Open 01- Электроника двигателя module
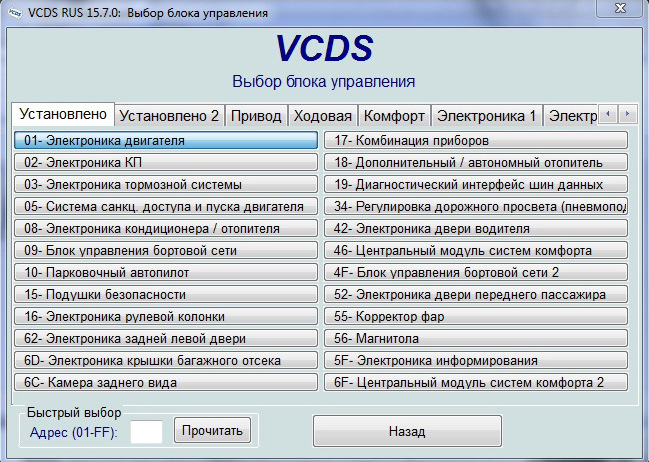The image size is (649, 462). tap(166, 140)
